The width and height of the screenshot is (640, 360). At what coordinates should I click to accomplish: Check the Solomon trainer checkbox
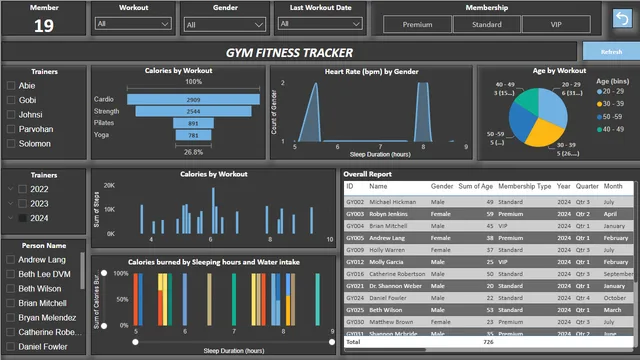click(x=11, y=144)
